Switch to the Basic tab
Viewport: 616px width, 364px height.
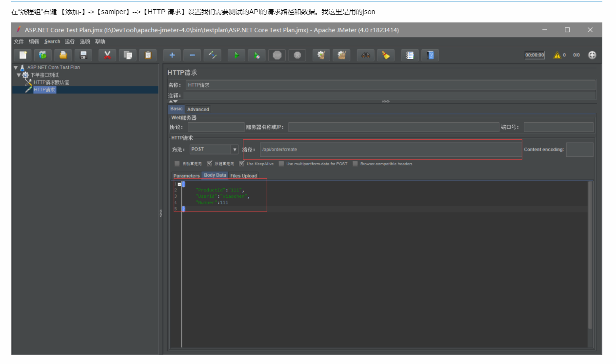tap(177, 109)
